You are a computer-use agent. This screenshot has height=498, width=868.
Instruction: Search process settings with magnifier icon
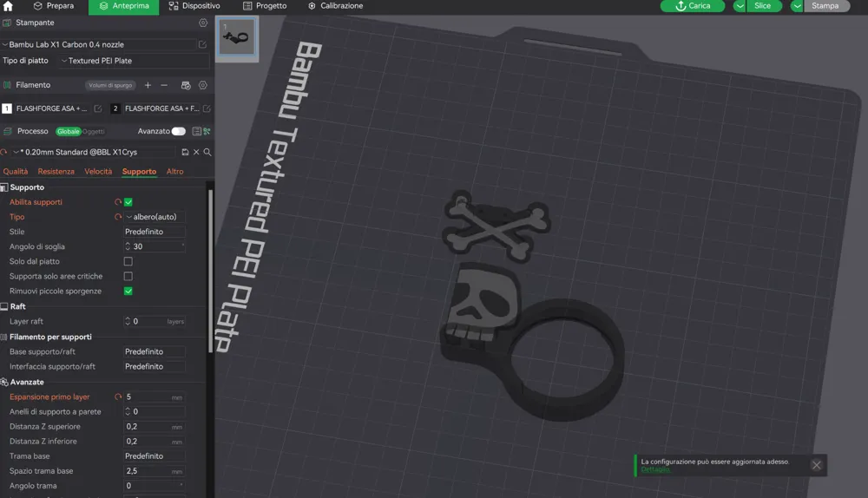point(207,152)
